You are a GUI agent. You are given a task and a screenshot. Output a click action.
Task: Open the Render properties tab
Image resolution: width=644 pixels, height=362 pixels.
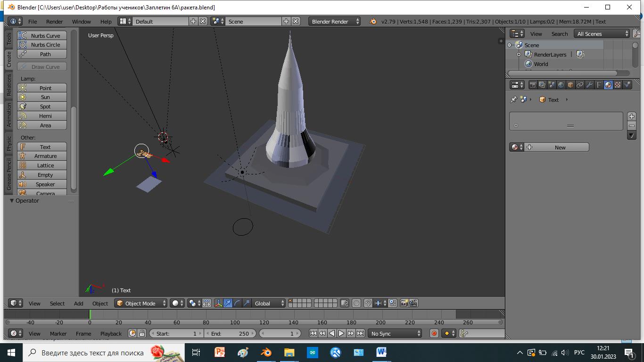point(533,85)
